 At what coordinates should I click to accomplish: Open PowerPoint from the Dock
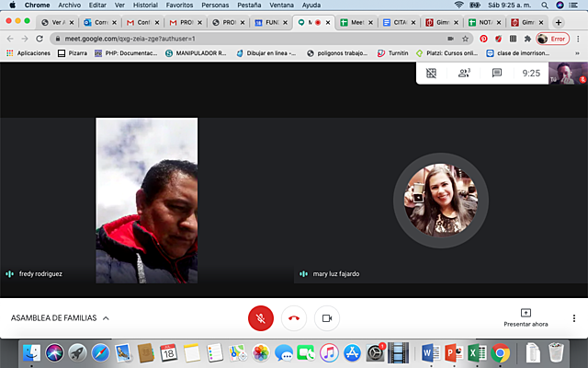(454, 352)
